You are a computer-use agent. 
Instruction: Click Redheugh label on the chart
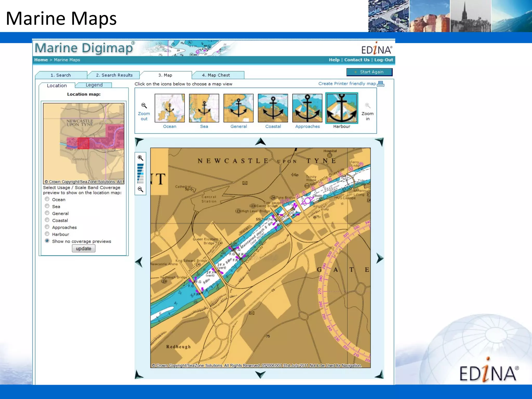[x=178, y=347]
